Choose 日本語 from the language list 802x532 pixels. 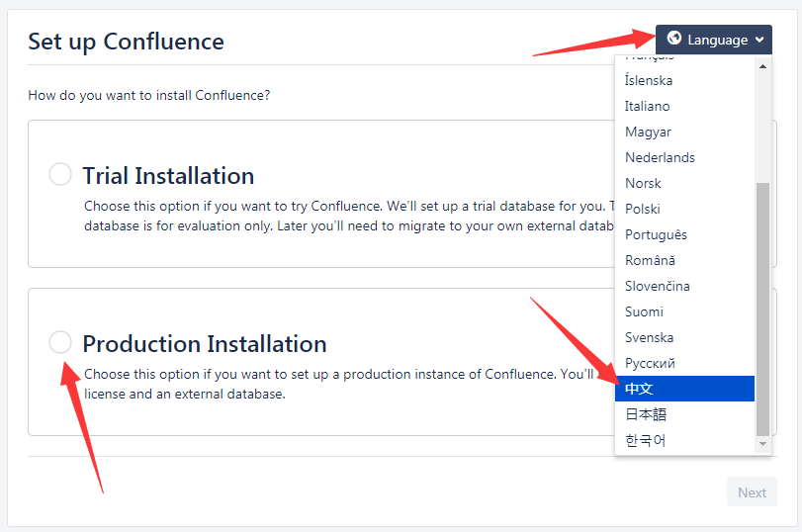684,414
